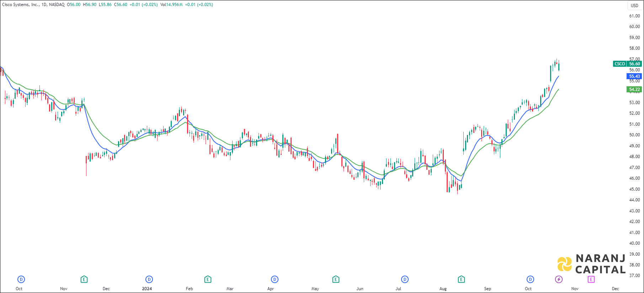Click the Naranj Capital logo

pyautogui.click(x=591, y=264)
